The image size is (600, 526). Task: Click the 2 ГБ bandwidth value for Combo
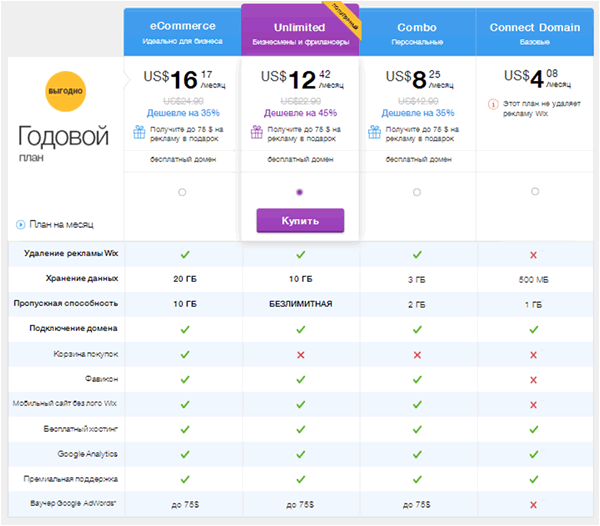tap(417, 305)
